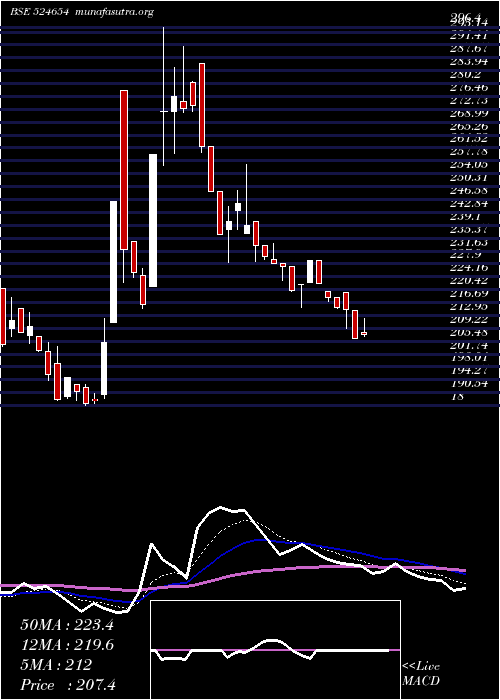This screenshot has width=500, height=700.
Task: Click the 190.54 price axis label
Action: [x=468, y=383]
